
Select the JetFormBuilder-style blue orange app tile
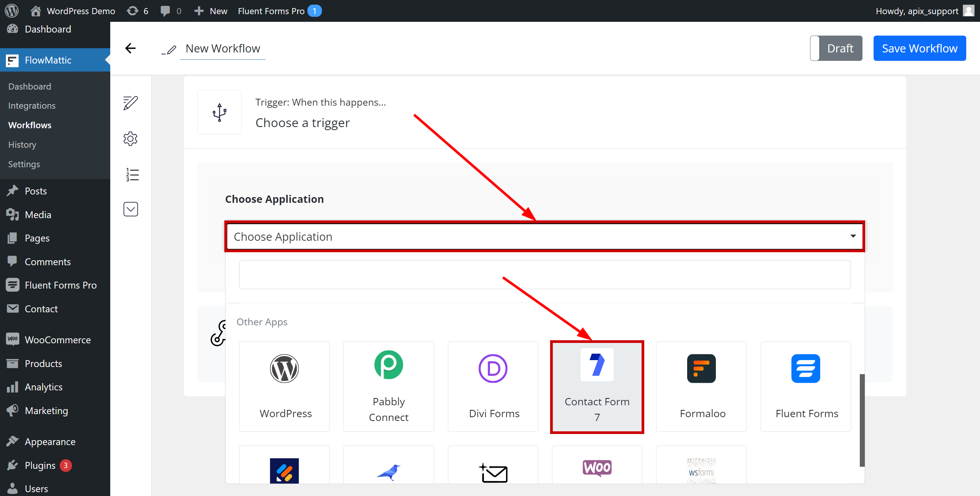284,465
